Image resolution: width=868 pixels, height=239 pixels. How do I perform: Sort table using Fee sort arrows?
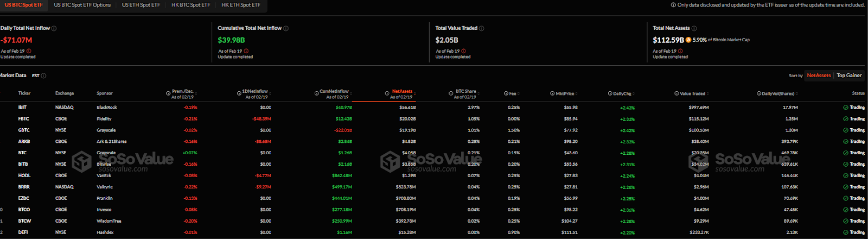click(x=519, y=93)
